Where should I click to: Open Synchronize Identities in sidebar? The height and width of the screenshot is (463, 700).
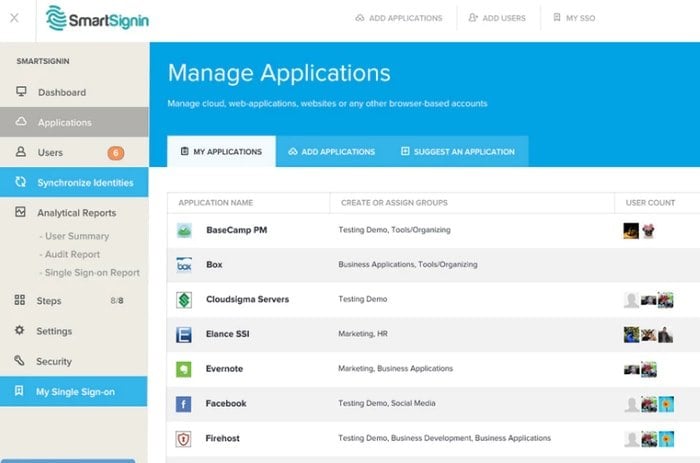point(74,182)
